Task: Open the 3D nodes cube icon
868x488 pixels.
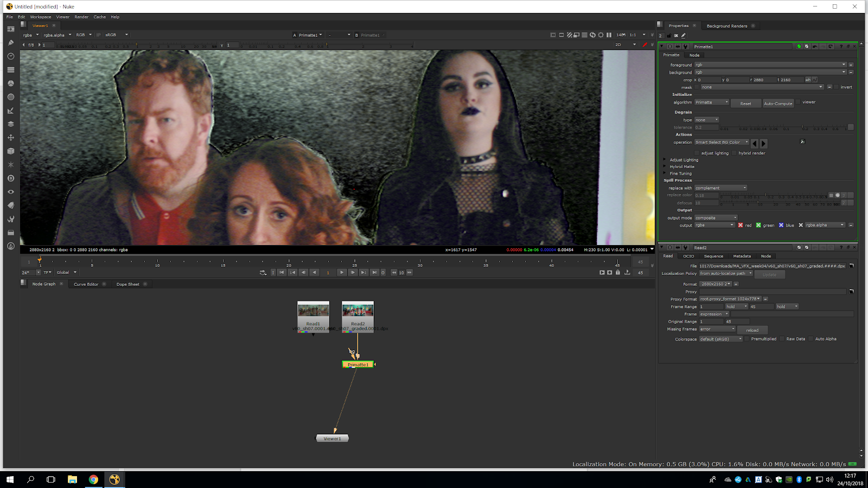Action: point(10,151)
